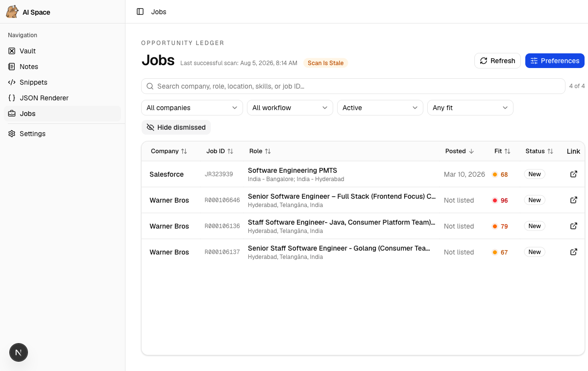The image size is (588, 371).
Task: Sort table by Posted column
Action: [460, 151]
